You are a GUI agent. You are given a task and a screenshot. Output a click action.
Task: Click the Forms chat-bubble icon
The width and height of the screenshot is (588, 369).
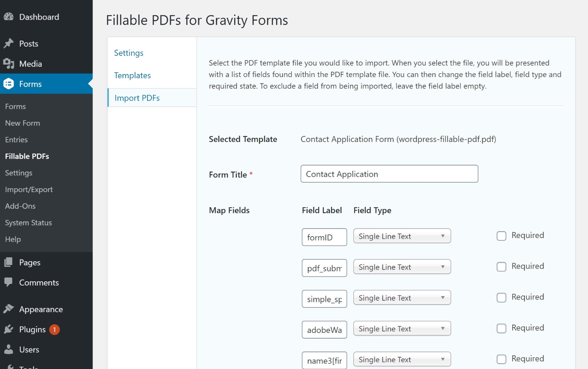point(8,84)
